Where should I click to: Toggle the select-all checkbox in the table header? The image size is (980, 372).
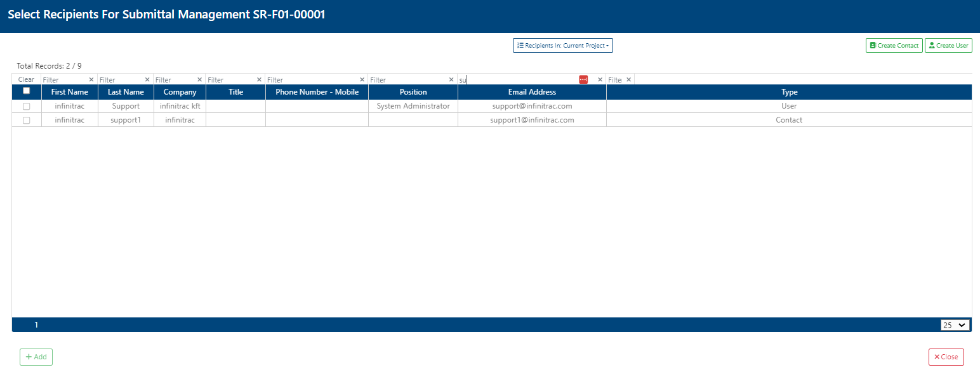pos(27,91)
